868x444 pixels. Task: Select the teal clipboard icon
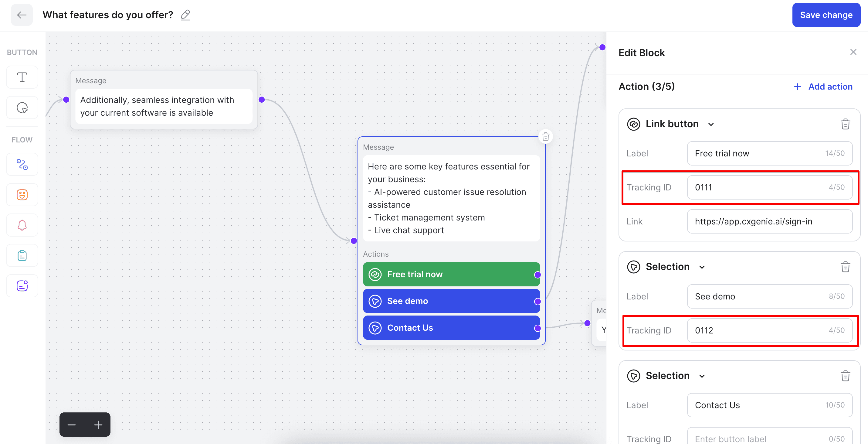pyautogui.click(x=22, y=255)
